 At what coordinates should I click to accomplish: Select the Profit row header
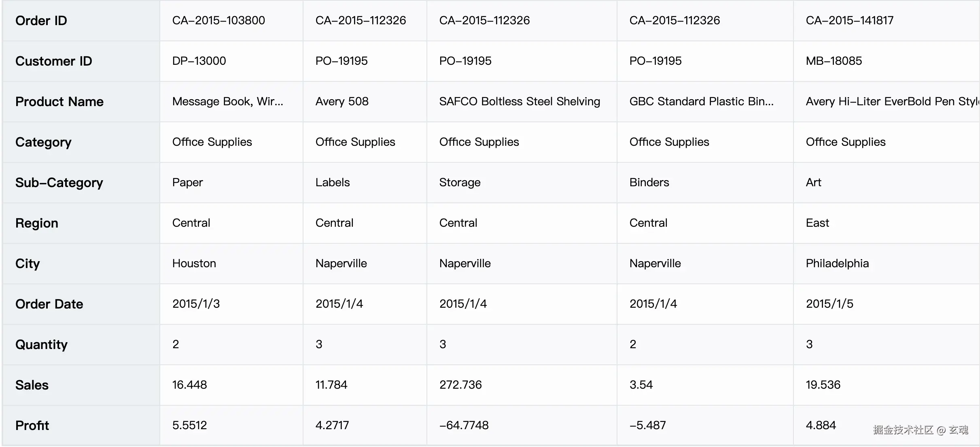point(32,426)
